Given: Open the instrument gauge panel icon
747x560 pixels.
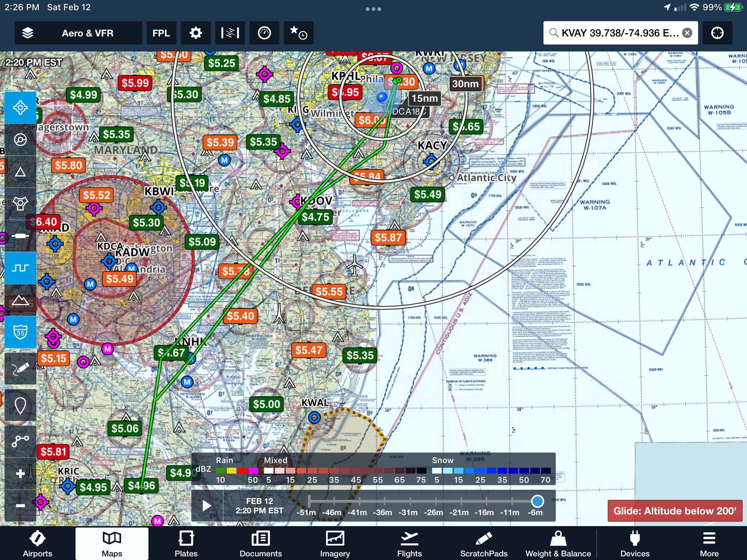Looking at the screenshot, I should click(264, 33).
